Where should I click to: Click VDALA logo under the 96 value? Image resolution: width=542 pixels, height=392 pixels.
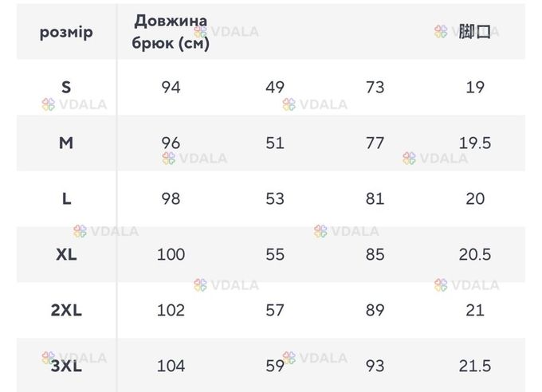tap(169, 159)
